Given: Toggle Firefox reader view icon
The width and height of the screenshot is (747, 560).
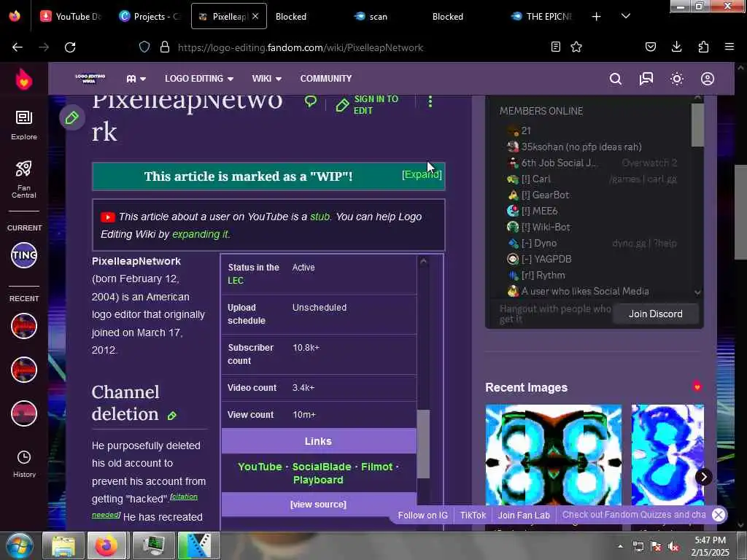Looking at the screenshot, I should (555, 47).
